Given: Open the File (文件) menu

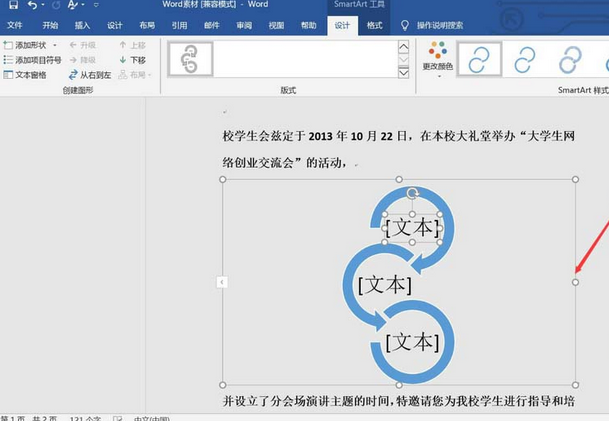Looking at the screenshot, I should 15,25.
